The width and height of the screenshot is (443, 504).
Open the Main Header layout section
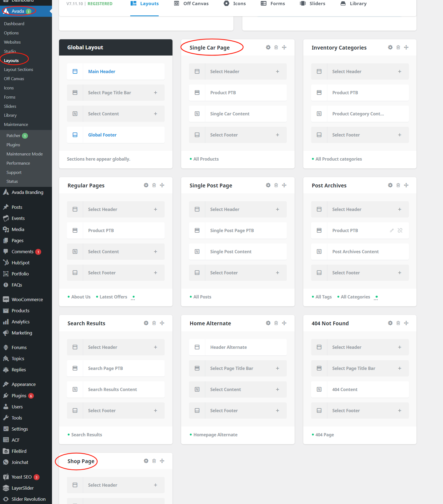102,71
